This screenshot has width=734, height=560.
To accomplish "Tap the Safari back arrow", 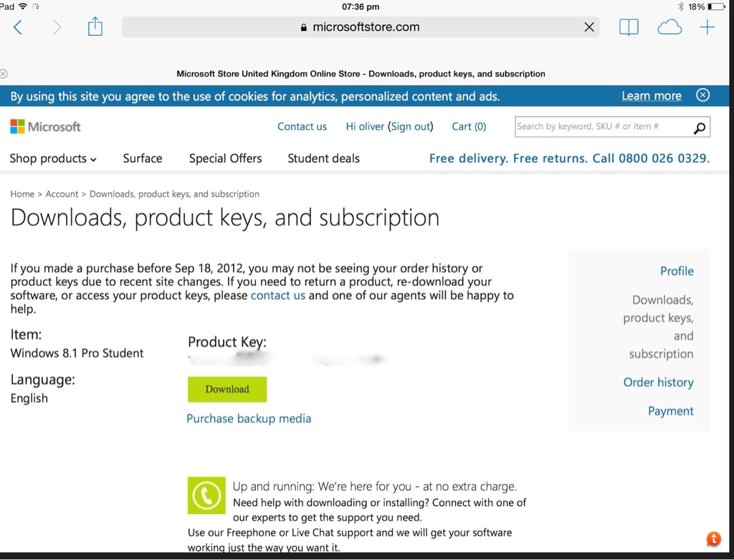I will pos(18,27).
